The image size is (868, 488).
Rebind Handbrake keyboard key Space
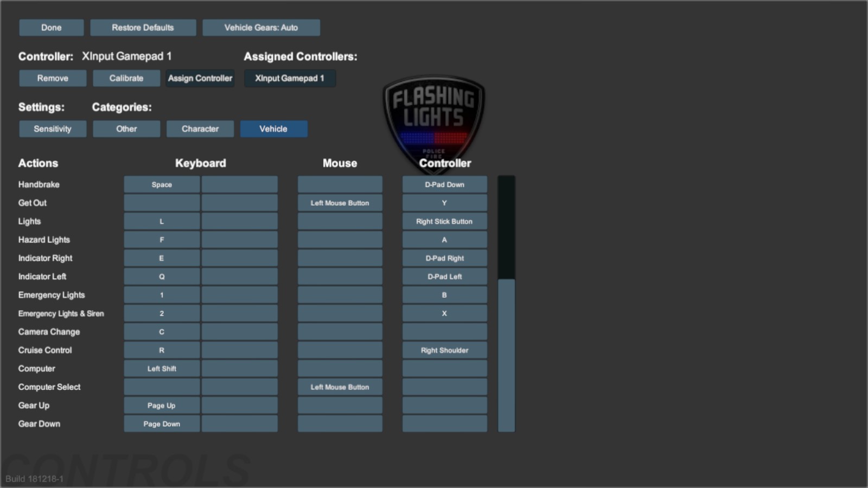coord(162,184)
